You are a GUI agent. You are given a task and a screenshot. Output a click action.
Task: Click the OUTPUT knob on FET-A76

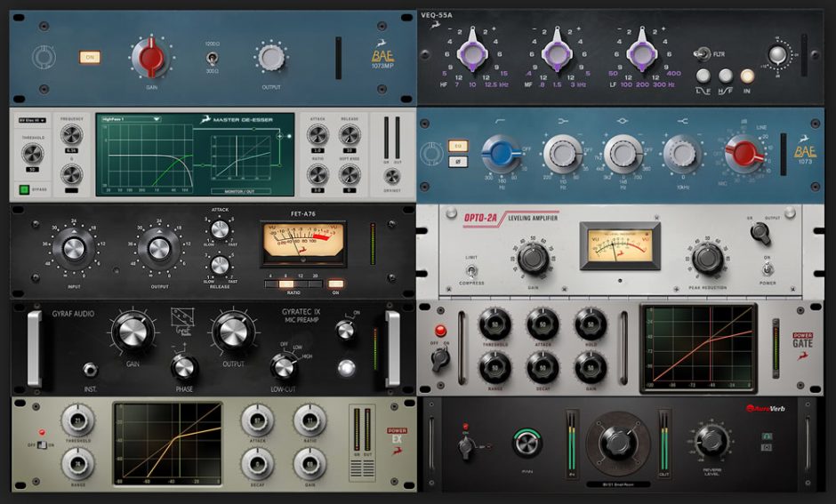[x=159, y=248]
